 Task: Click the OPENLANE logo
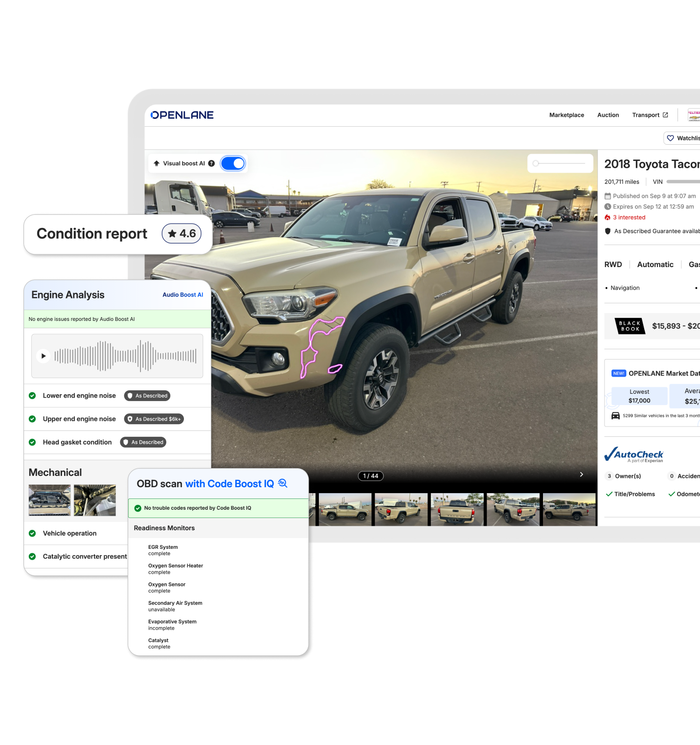click(182, 115)
